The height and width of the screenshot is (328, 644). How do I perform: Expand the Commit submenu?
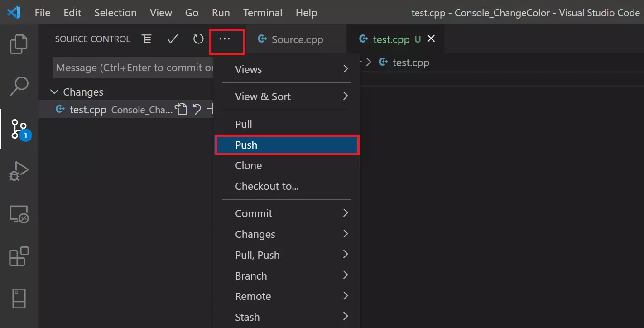286,213
